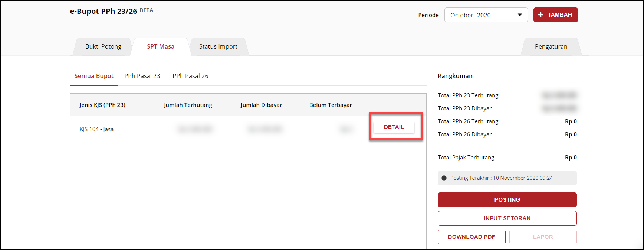This screenshot has width=644, height=250.
Task: Click the Jumlah Dibayar column header
Action: click(261, 105)
